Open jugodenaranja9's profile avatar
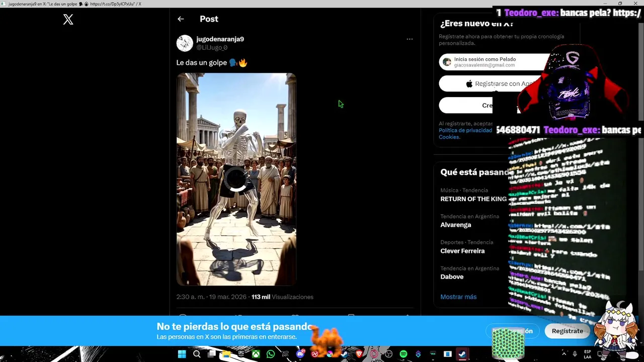644x362 pixels. (185, 43)
